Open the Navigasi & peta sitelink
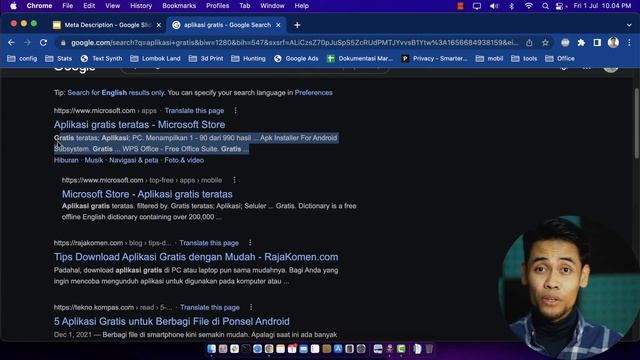640x360 pixels. [x=133, y=160]
